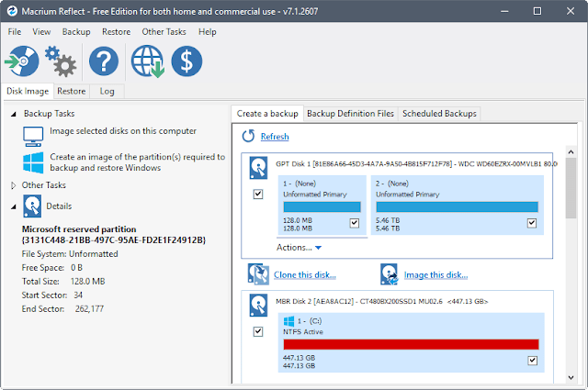Open the File menu
This screenshot has height=390, width=588.
tap(15, 32)
